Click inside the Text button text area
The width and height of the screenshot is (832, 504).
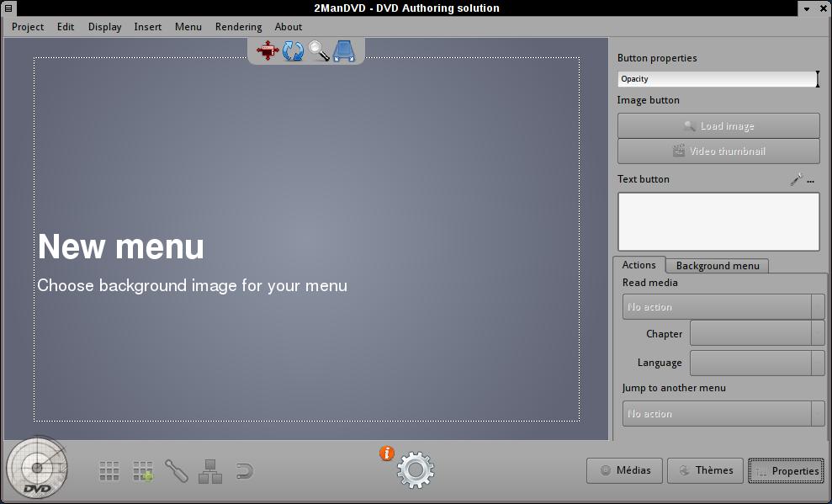point(718,222)
